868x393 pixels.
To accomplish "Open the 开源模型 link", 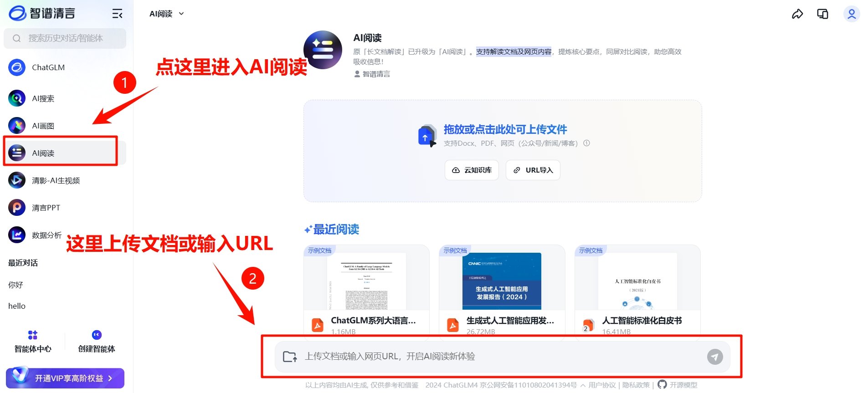I will [683, 385].
